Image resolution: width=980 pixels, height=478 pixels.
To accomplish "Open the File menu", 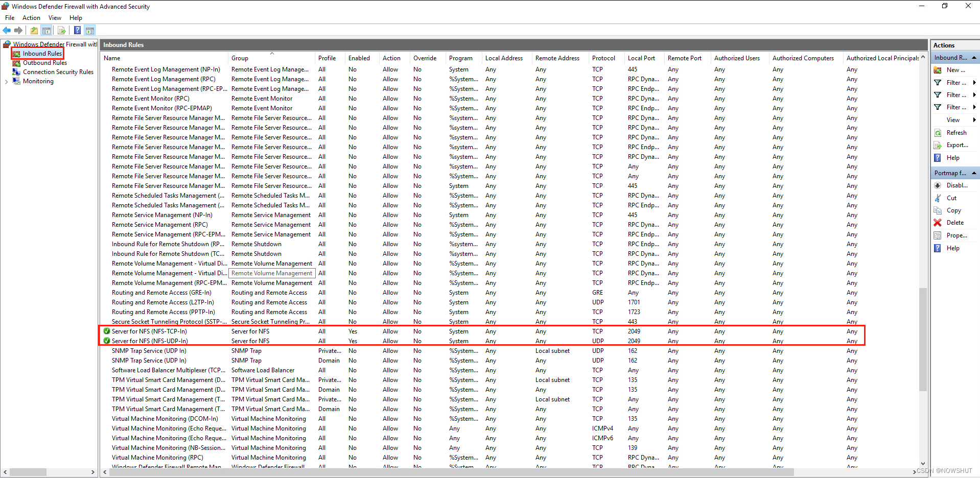I will 10,18.
